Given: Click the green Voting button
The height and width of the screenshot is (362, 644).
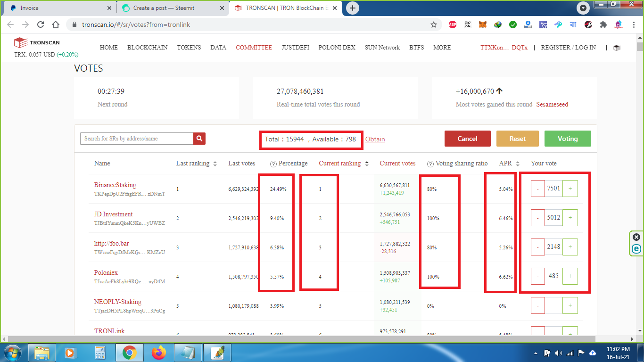Looking at the screenshot, I should point(568,139).
